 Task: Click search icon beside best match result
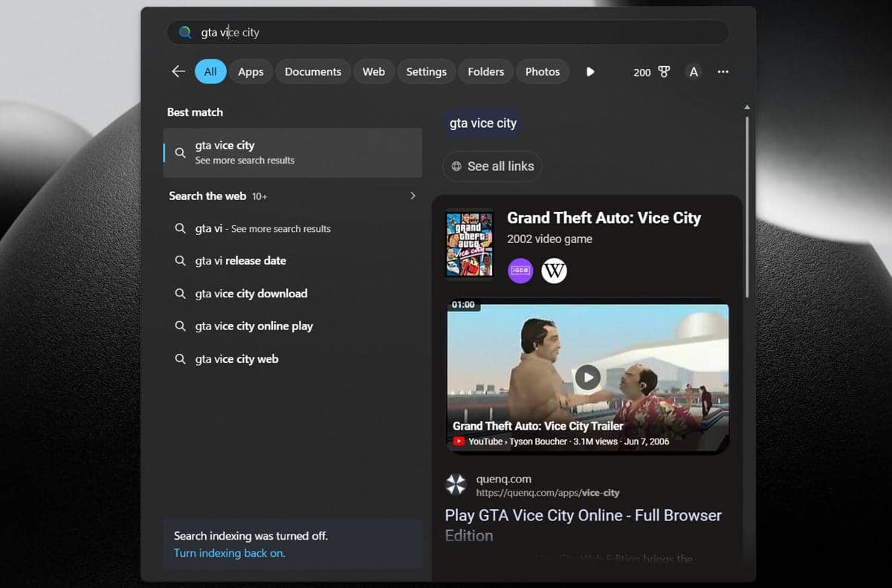click(180, 152)
